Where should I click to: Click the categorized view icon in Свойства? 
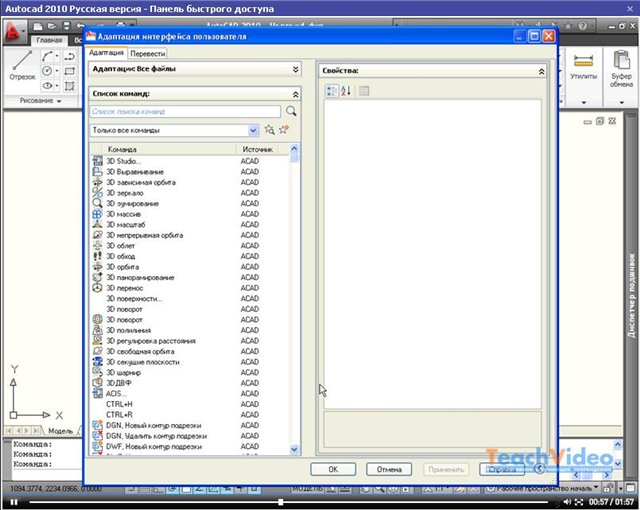(x=331, y=91)
